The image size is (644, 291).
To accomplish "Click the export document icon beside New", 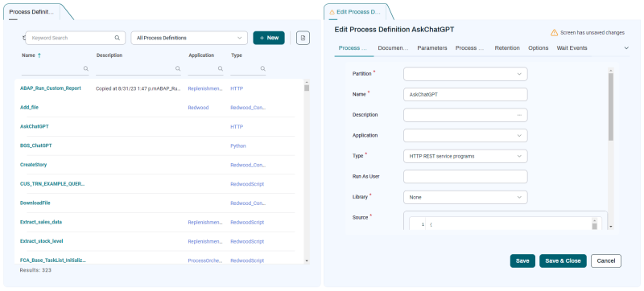I will pos(303,38).
